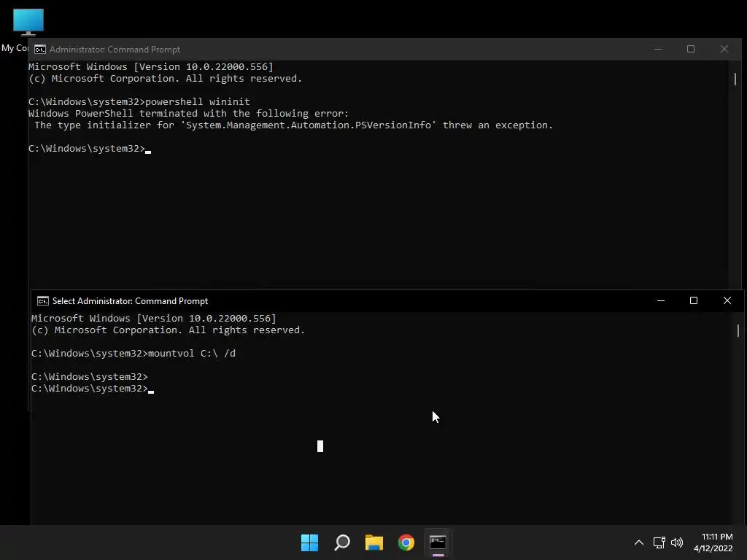Minimize the back Administrator: Command Prompt window

[658, 49]
